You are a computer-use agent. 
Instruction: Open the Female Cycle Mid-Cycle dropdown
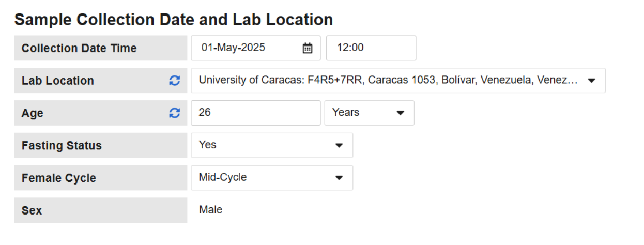click(x=272, y=178)
